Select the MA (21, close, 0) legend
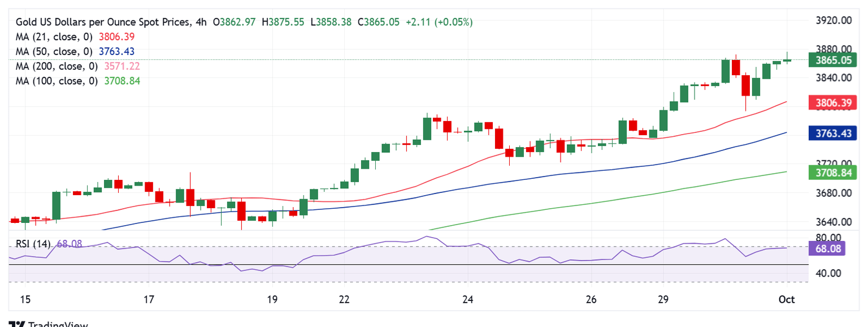The height and width of the screenshot is (327, 868). [x=54, y=37]
